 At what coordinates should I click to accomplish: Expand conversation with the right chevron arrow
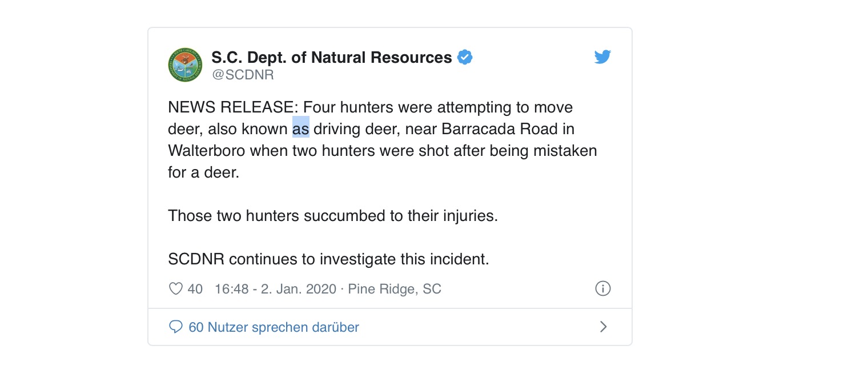[x=604, y=327]
